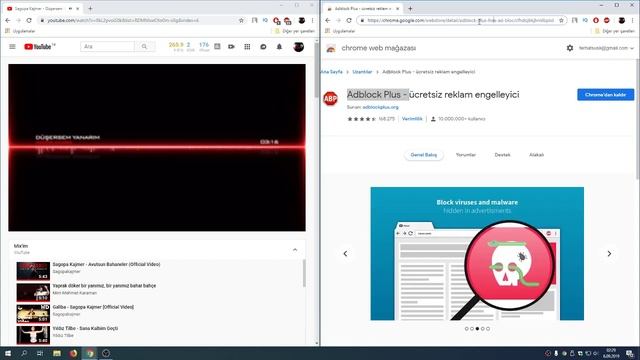Switch to the Yorumlar tab
The width and height of the screenshot is (640, 360).
466,155
